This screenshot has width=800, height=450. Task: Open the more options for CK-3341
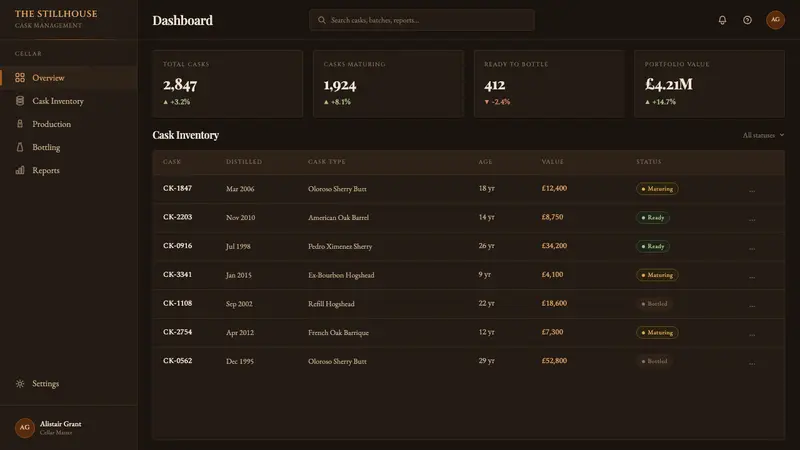click(x=752, y=276)
